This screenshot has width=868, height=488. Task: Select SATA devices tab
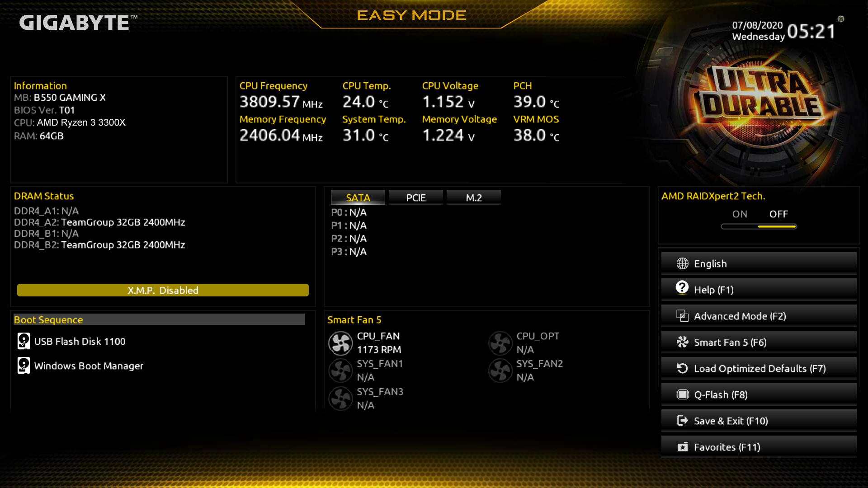coord(357,197)
